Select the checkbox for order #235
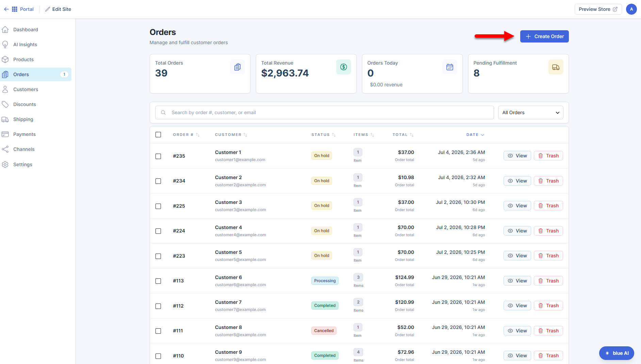Viewport: 641px width, 364px height. coord(158,156)
